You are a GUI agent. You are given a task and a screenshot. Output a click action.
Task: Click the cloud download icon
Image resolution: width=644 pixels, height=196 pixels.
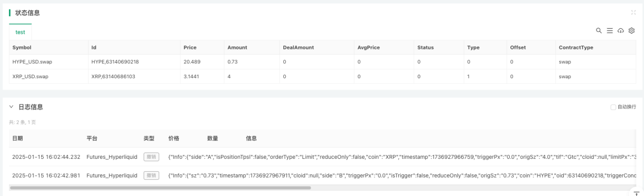(621, 31)
